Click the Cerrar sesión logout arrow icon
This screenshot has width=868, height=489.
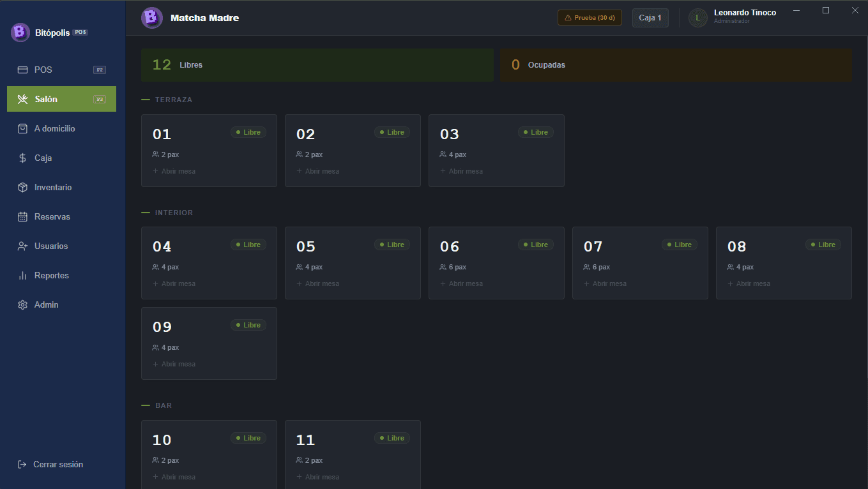pos(22,464)
